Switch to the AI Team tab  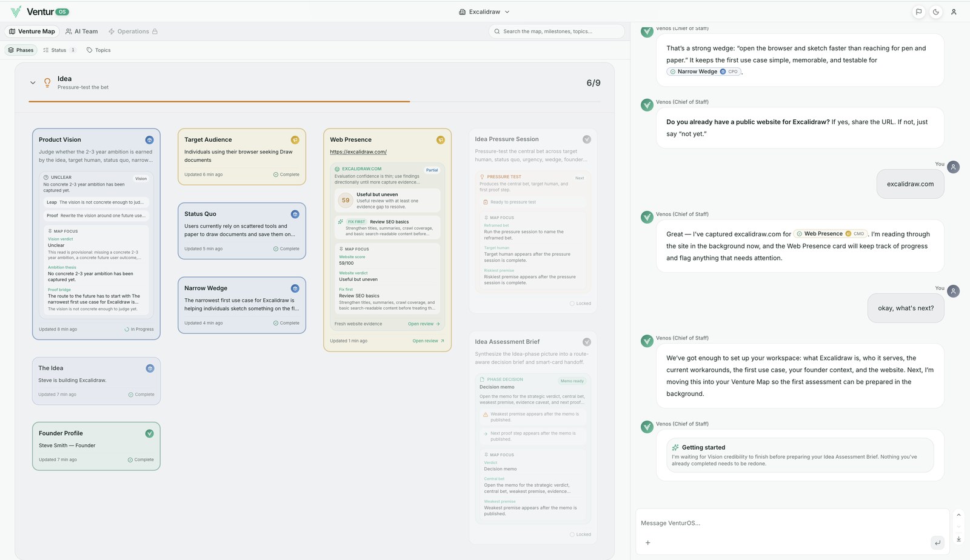coord(82,32)
